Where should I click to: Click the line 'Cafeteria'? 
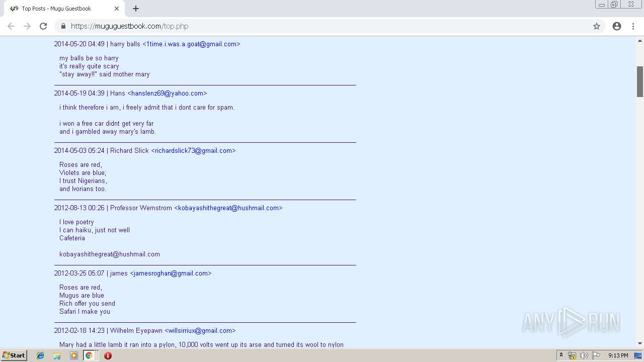[72, 238]
